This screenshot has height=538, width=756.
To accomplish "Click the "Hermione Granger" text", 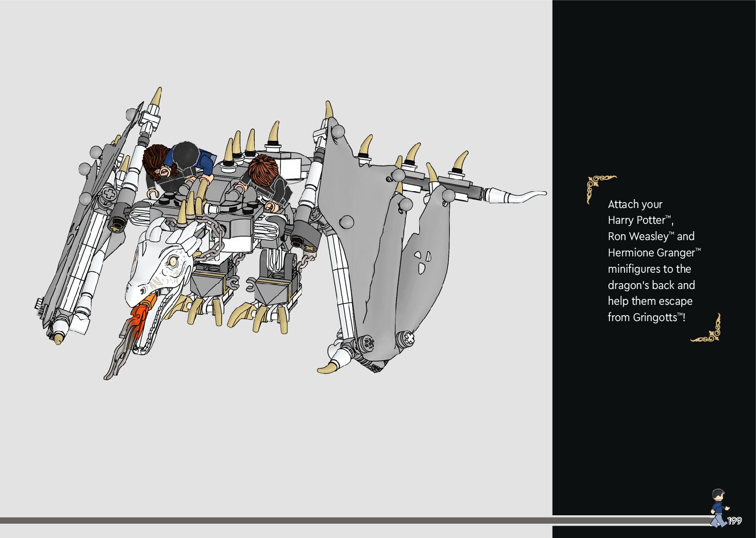I will [x=651, y=252].
